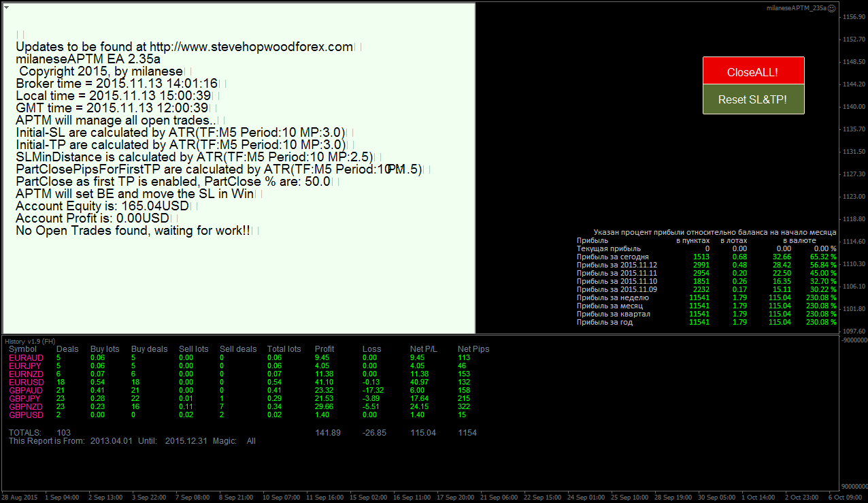Click the milaneseAPTM_235a expert label
Screen dimensions: 868x503
(x=796, y=8)
